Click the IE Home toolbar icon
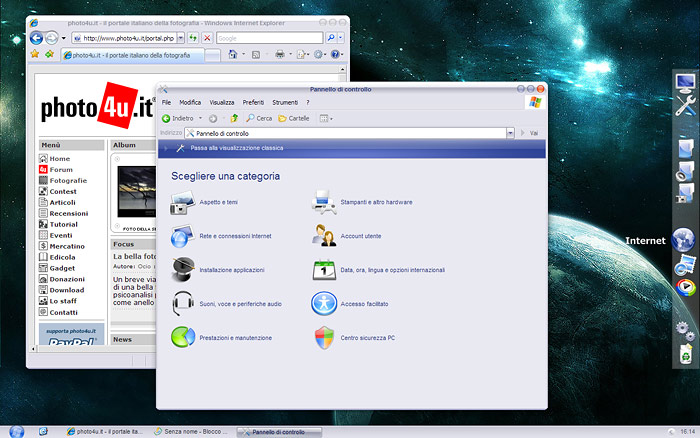This screenshot has width=700, height=438. point(233,54)
